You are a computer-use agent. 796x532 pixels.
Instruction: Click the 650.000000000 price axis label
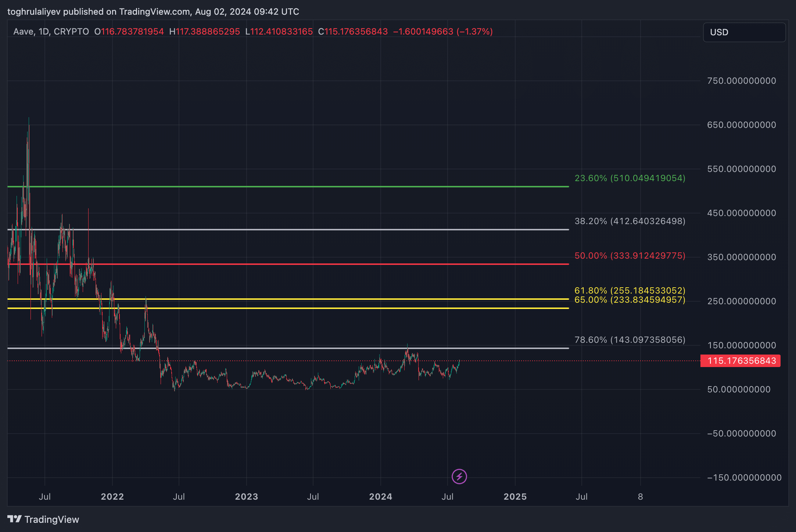coord(742,125)
